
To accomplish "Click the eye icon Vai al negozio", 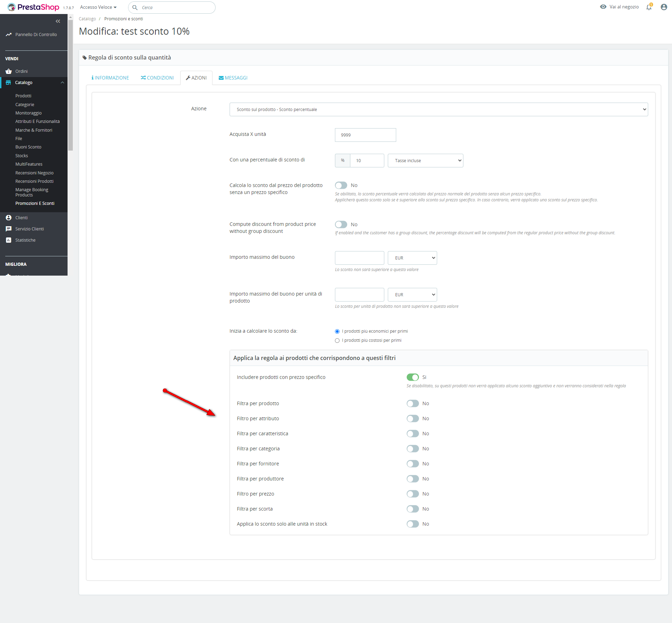I will [x=603, y=7].
